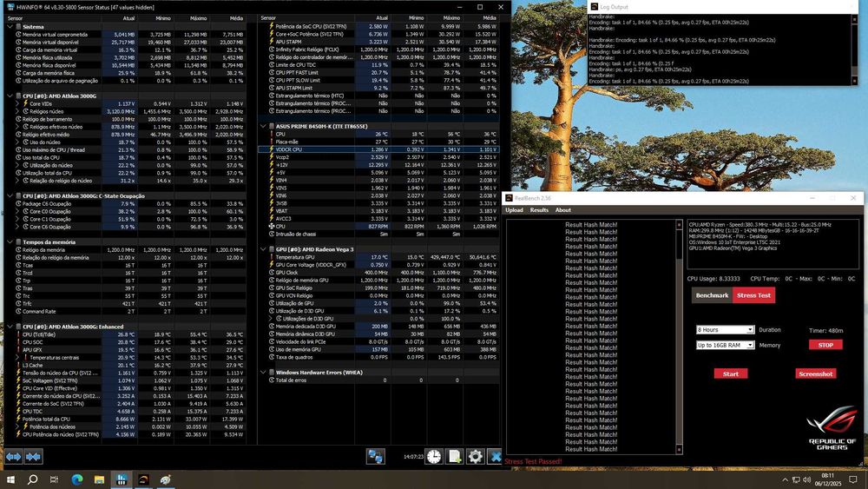Expand Temperaturas centrais row
This screenshot has height=489, width=868.
pos(17,357)
